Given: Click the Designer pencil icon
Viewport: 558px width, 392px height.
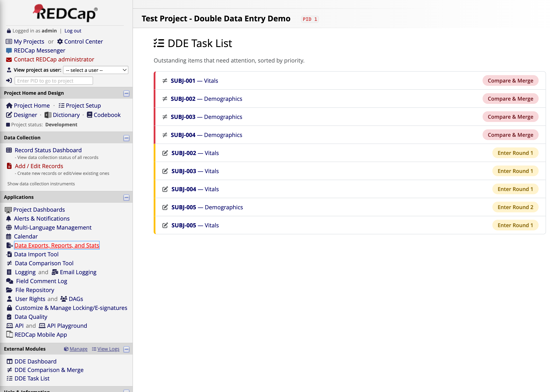Looking at the screenshot, I should 9,115.
